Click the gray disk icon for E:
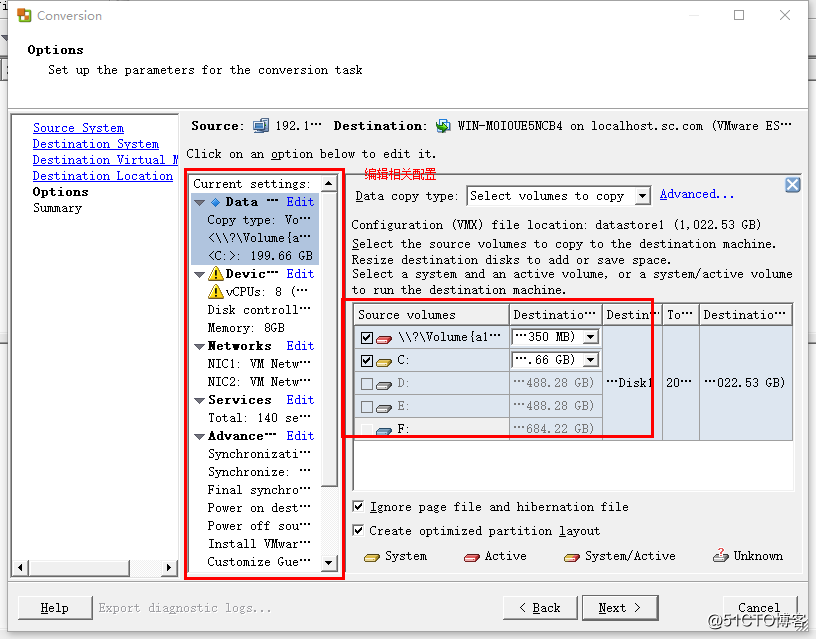Screen dimensions: 816x639 point(384,408)
